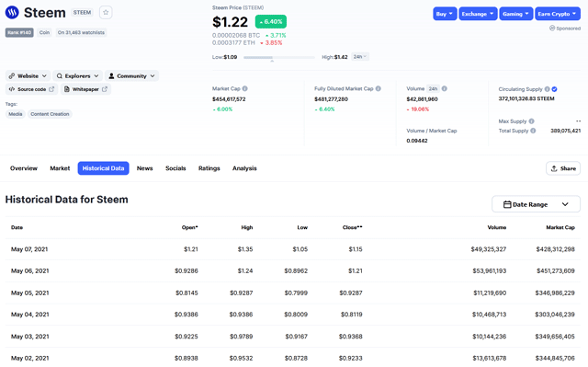Click the Whitepaper document icon
Viewport: 588px width, 367px height.
(67, 89)
